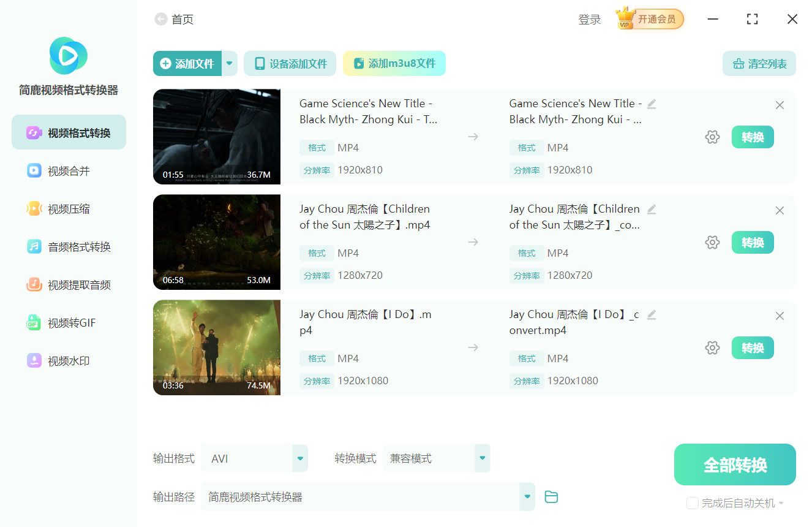The height and width of the screenshot is (527, 812).
Task: Click source resolution 1280x720
Action: (x=360, y=275)
